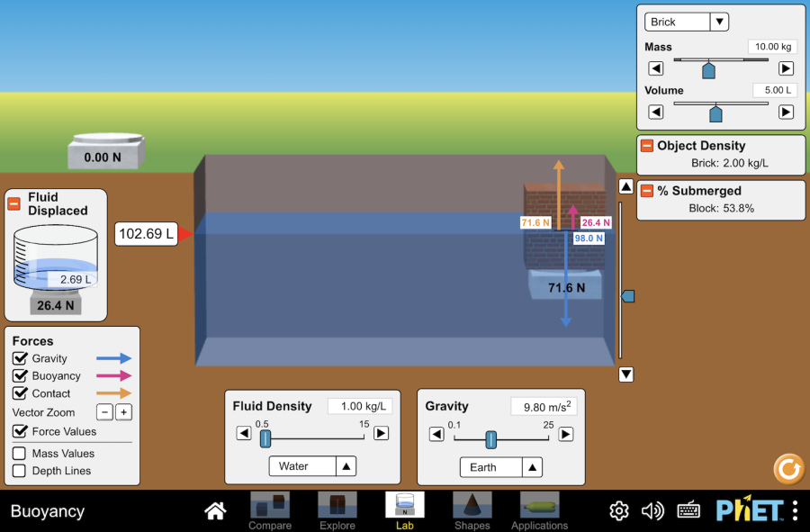Turn on Depth Lines checkbox

coord(20,471)
